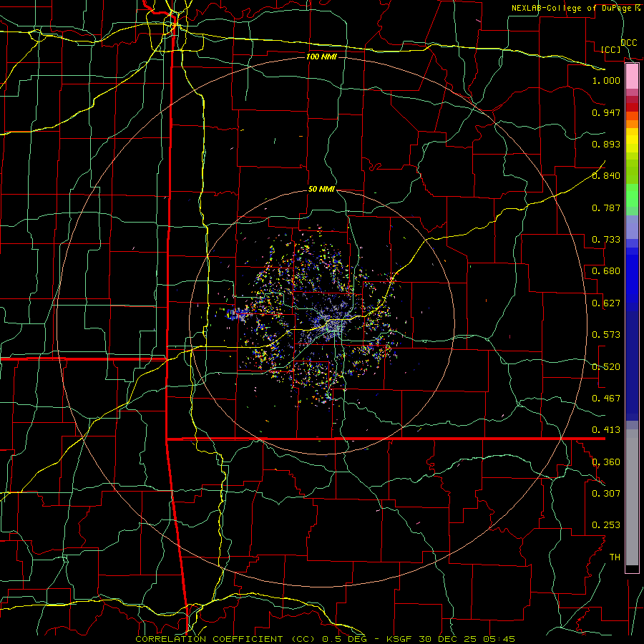This screenshot has width=644, height=644.
Task: Click the 0.627 scale value
Action: [606, 303]
